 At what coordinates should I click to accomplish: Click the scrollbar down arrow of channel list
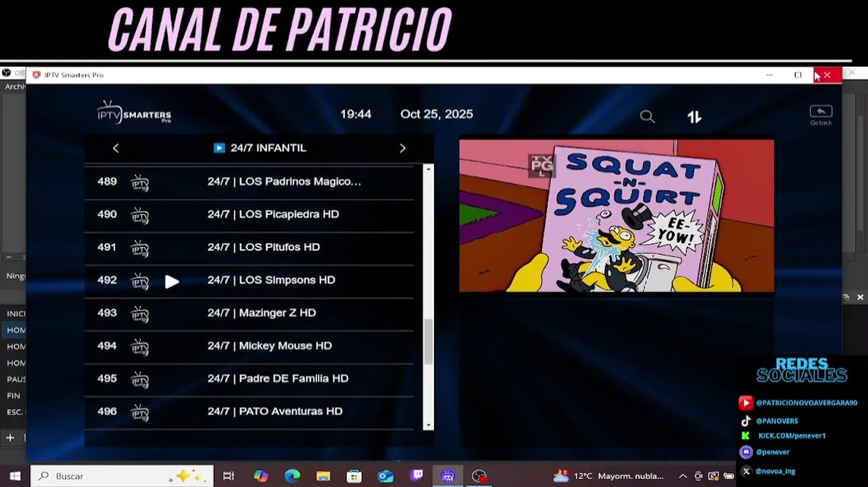coord(428,425)
